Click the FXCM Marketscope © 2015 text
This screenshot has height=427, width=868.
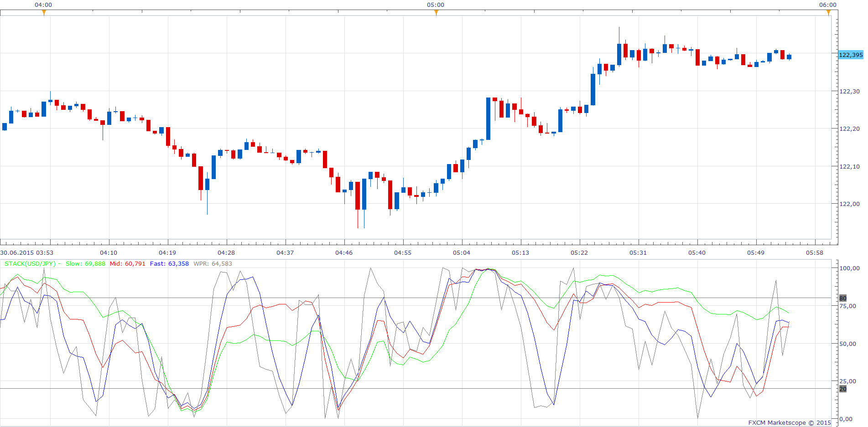(x=790, y=423)
